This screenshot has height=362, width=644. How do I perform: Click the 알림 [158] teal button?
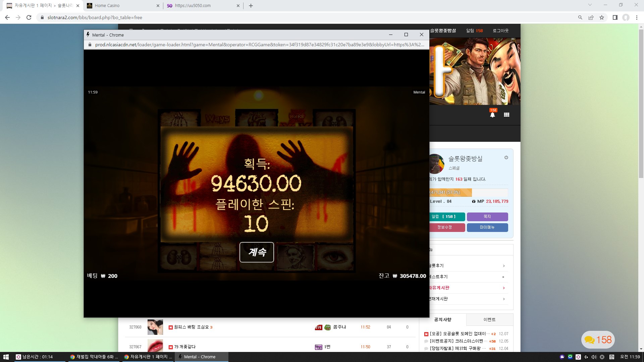click(447, 217)
